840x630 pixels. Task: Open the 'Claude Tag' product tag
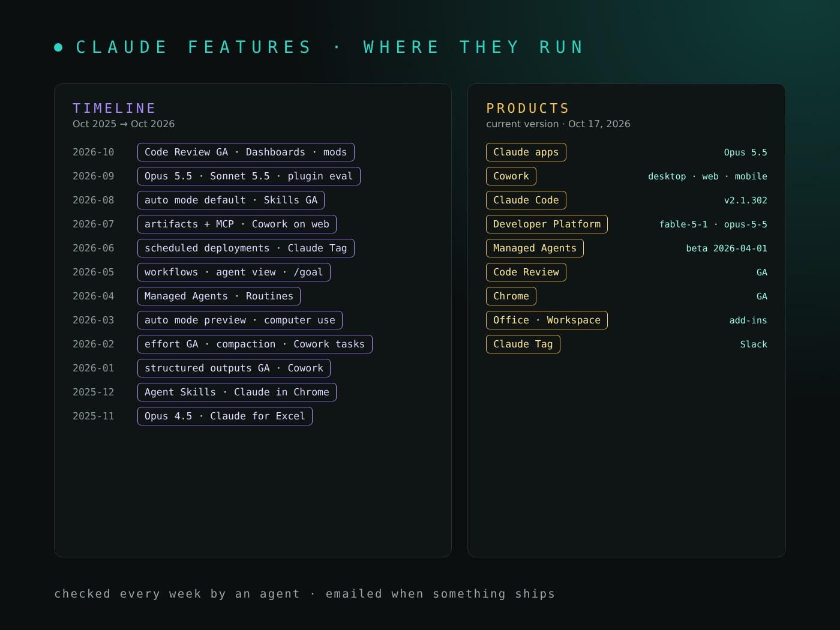click(x=523, y=344)
